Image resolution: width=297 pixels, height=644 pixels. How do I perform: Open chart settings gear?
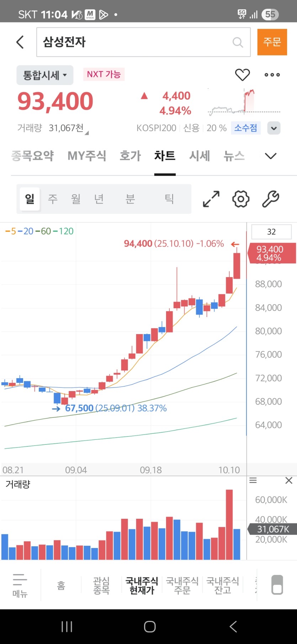(x=241, y=199)
